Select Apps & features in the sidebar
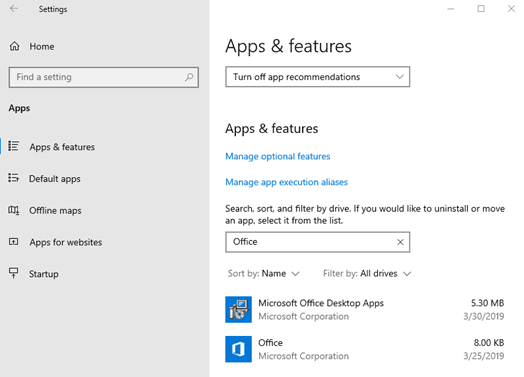 62,147
